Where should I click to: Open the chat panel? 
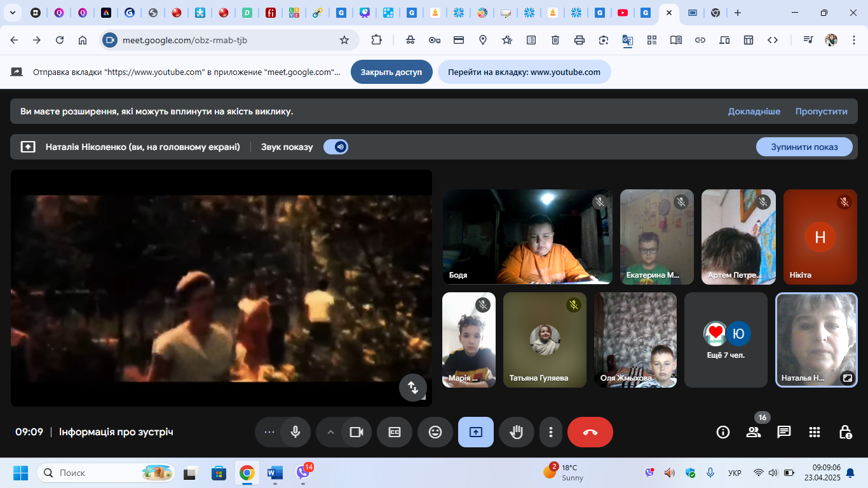[784, 432]
